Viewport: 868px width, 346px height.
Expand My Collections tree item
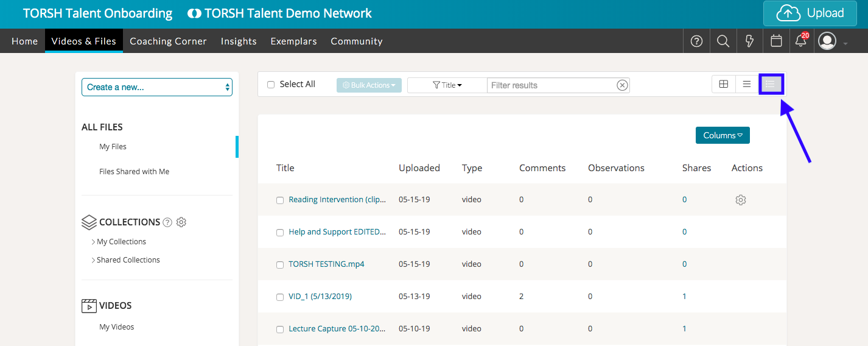tap(93, 242)
